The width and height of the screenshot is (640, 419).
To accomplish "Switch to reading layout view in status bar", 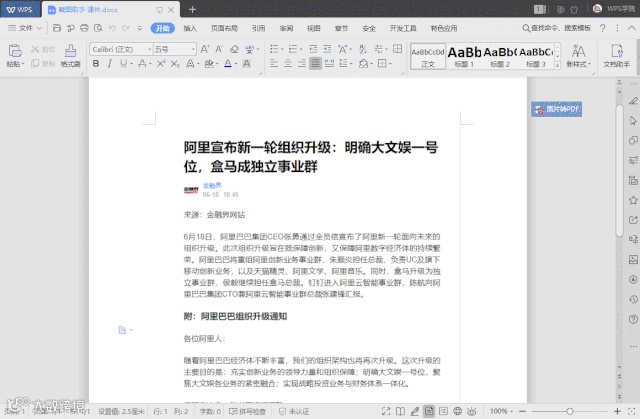I will point(400,411).
